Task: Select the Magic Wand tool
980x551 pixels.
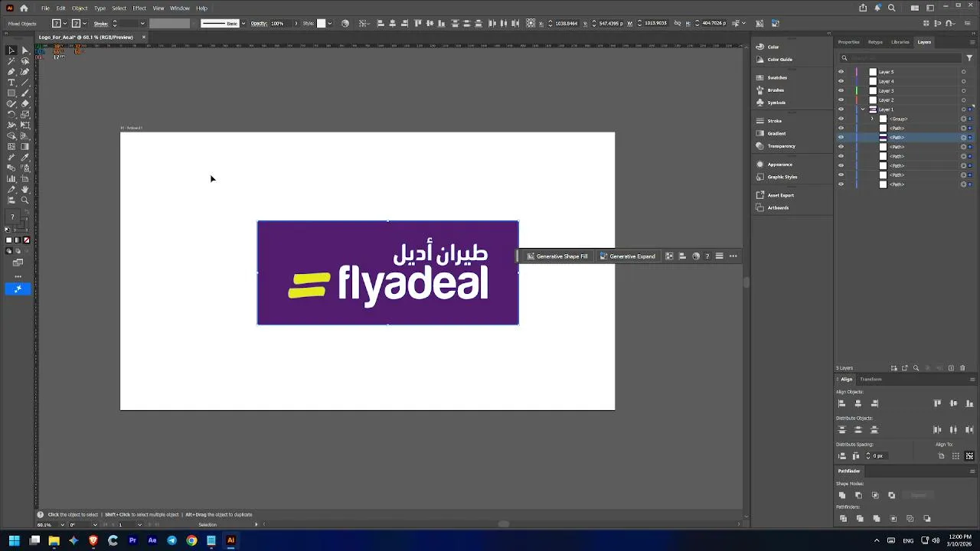Action: [11, 60]
